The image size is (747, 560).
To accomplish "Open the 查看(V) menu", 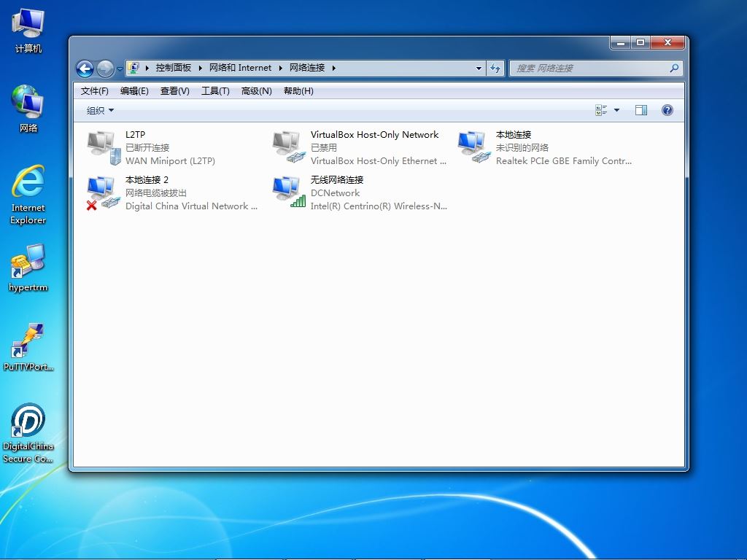I will pyautogui.click(x=175, y=91).
